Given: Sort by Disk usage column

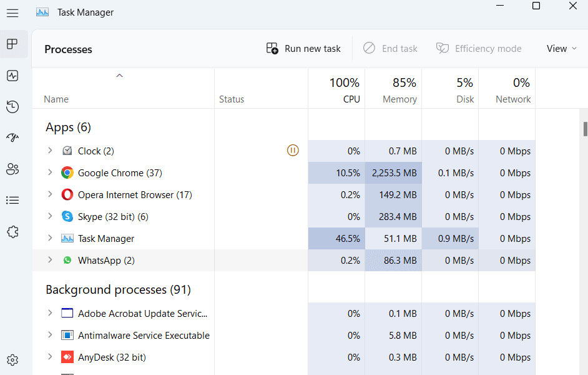Looking at the screenshot, I should (451, 89).
